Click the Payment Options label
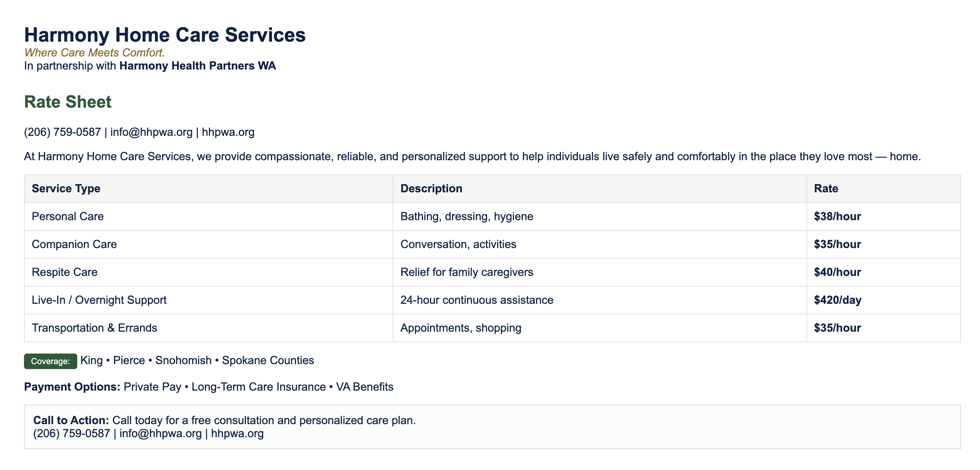This screenshot has width=980, height=470. [72, 387]
